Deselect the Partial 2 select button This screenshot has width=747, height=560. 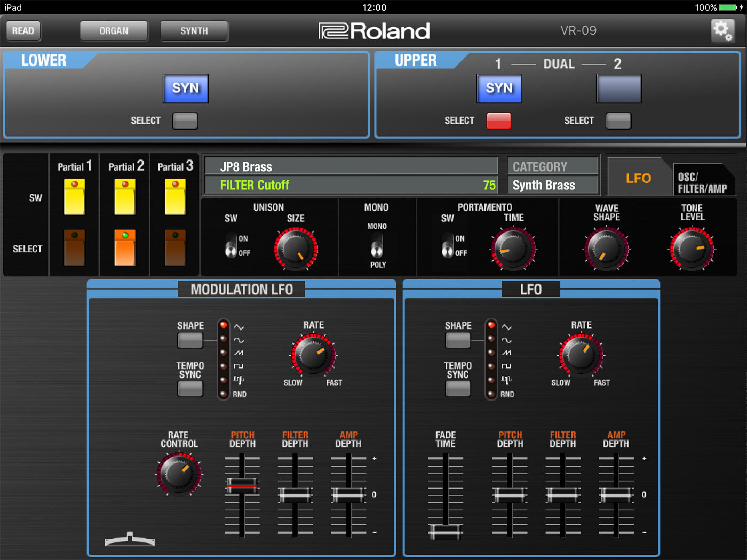point(125,247)
